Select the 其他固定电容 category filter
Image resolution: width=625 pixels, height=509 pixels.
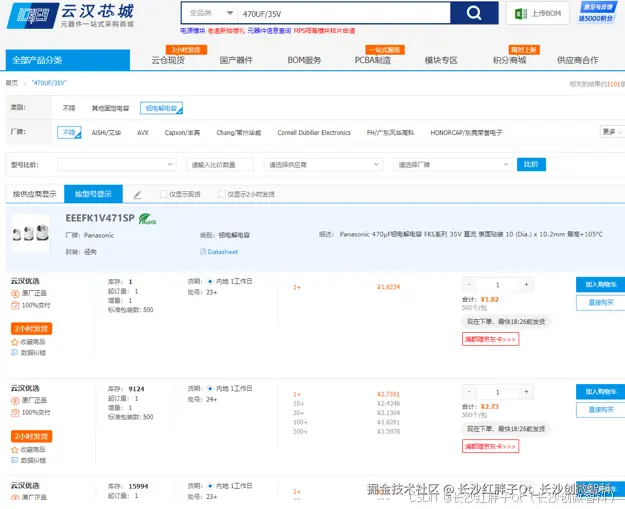coord(110,108)
